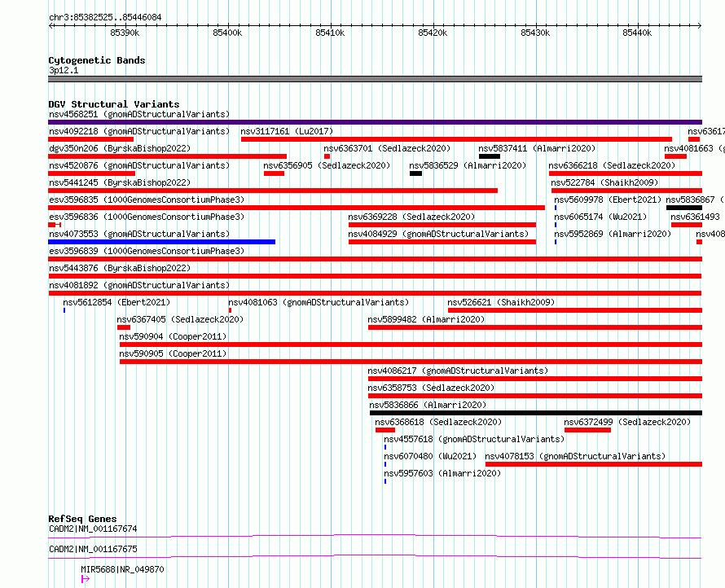Select nsv6363701 (Sedlazeck2020) variant label

tap(387, 148)
